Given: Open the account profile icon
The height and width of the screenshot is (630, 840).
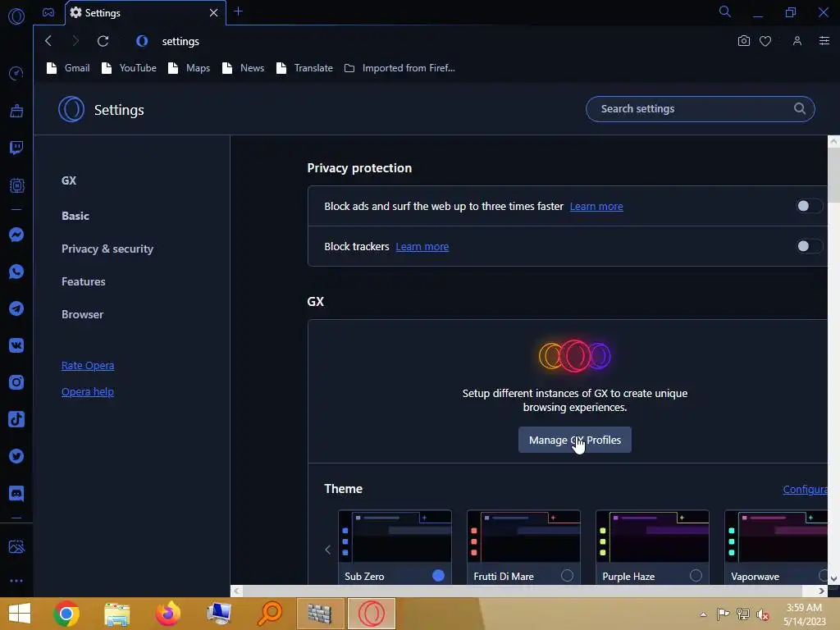Looking at the screenshot, I should tap(797, 41).
